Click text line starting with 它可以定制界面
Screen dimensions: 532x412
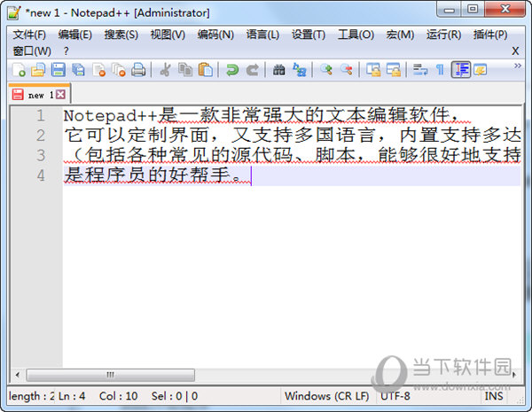pyautogui.click(x=293, y=136)
